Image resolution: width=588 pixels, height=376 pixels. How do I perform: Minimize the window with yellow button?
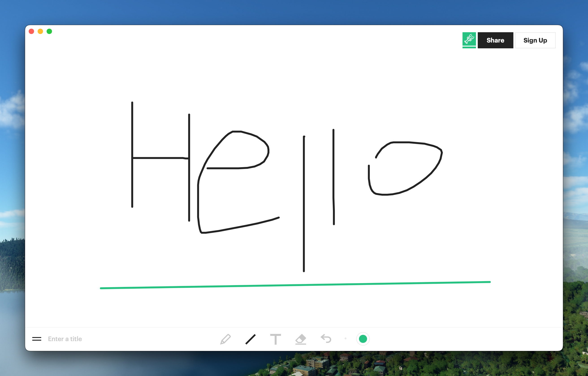click(40, 32)
